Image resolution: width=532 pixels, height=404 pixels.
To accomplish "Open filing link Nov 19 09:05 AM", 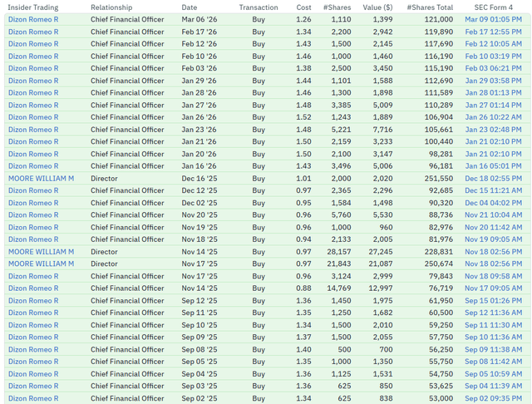I will (493, 239).
